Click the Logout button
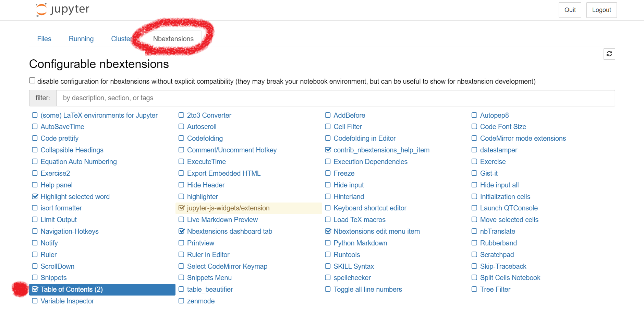 [x=601, y=10]
